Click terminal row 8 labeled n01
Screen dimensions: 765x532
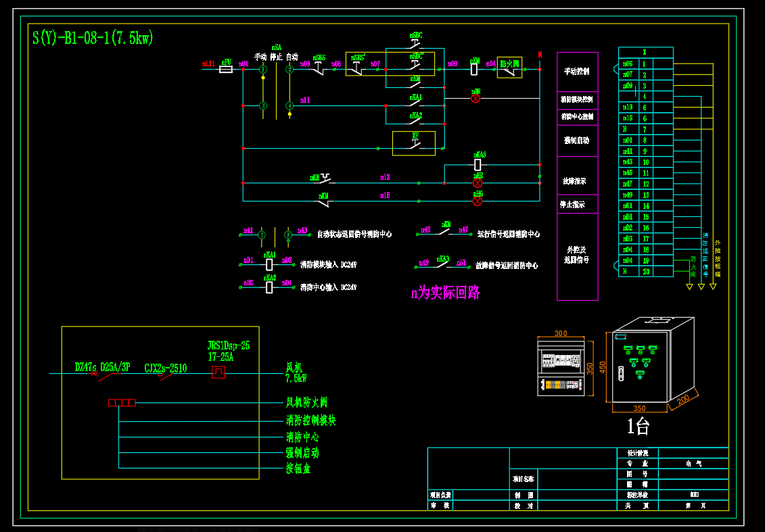[645, 141]
